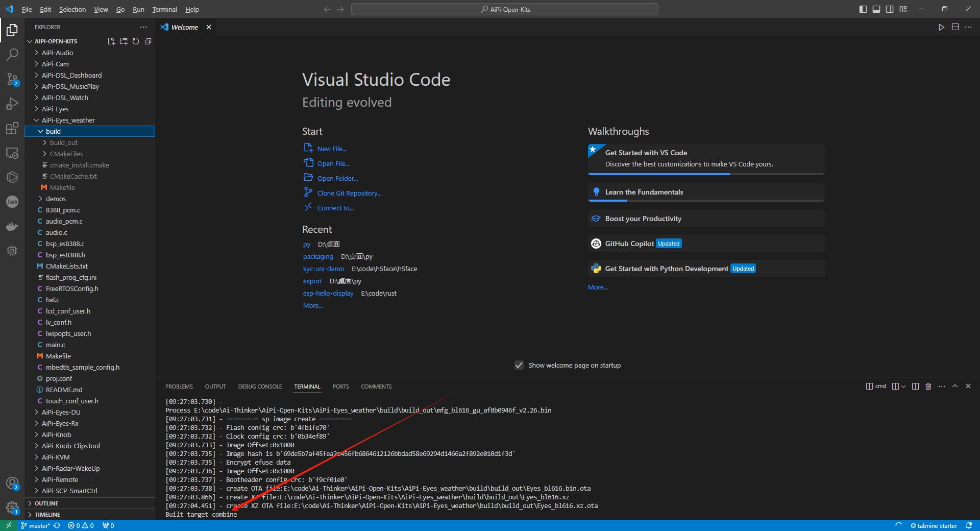This screenshot has width=980, height=531.
Task: Open remote window indicator in status bar
Action: pos(8,525)
